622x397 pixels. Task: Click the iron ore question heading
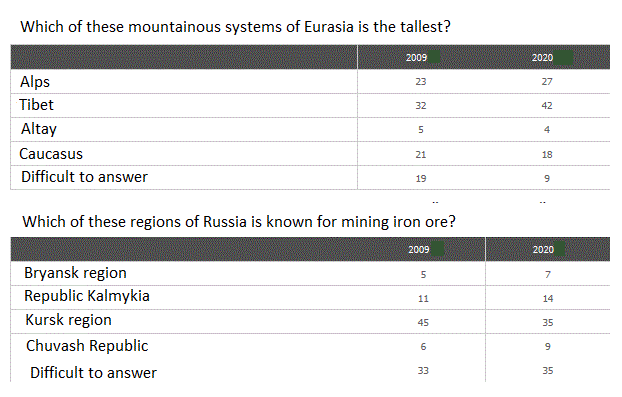[239, 222]
